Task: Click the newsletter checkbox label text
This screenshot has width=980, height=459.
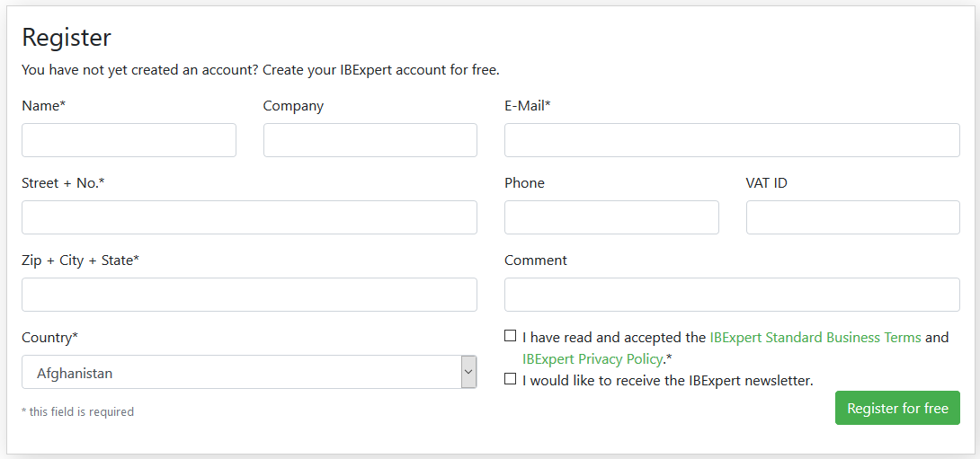Action: coord(668,380)
